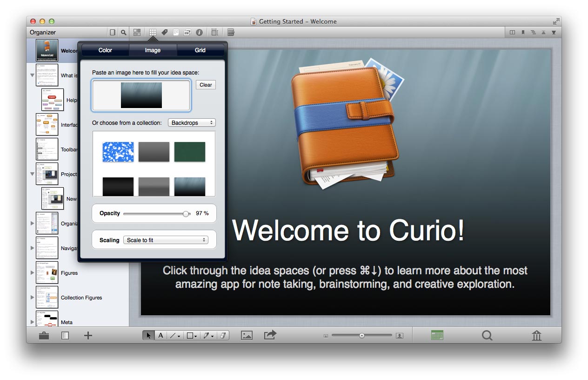The width and height of the screenshot is (588, 380).
Task: Open the shape tool dropdown
Action: pyautogui.click(x=192, y=335)
